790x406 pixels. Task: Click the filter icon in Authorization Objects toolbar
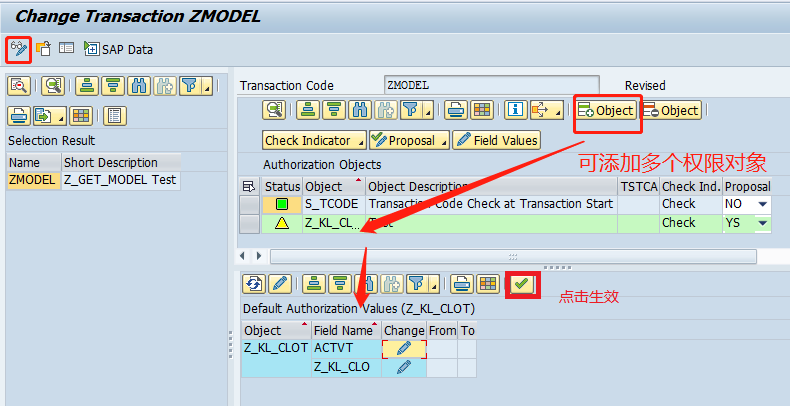[x=410, y=110]
